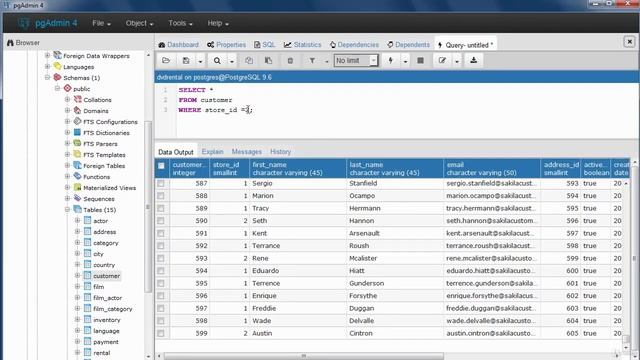
Task: Open file icon in query toolbar
Action: (x=166, y=60)
